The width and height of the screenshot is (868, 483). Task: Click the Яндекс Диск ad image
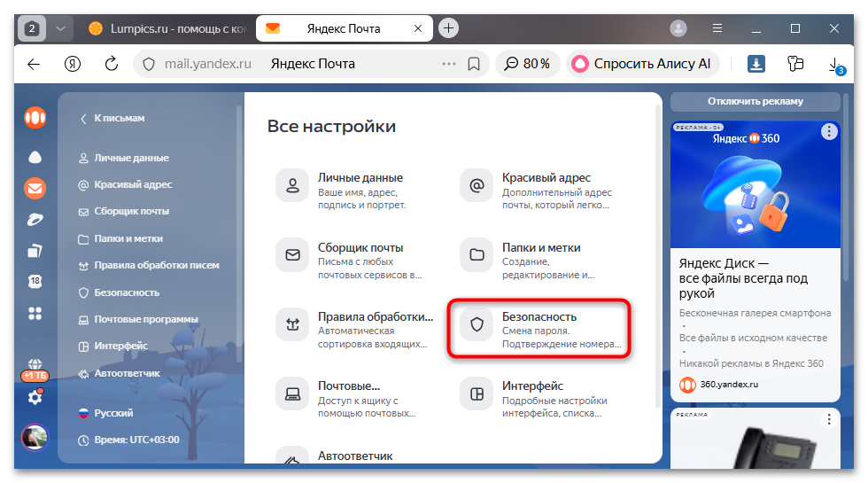[x=755, y=184]
